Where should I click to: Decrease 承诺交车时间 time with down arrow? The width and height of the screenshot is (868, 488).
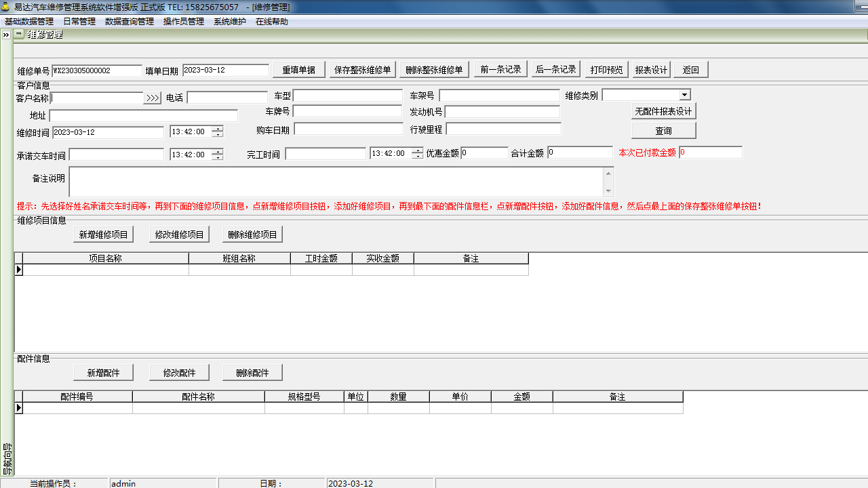[x=217, y=157]
